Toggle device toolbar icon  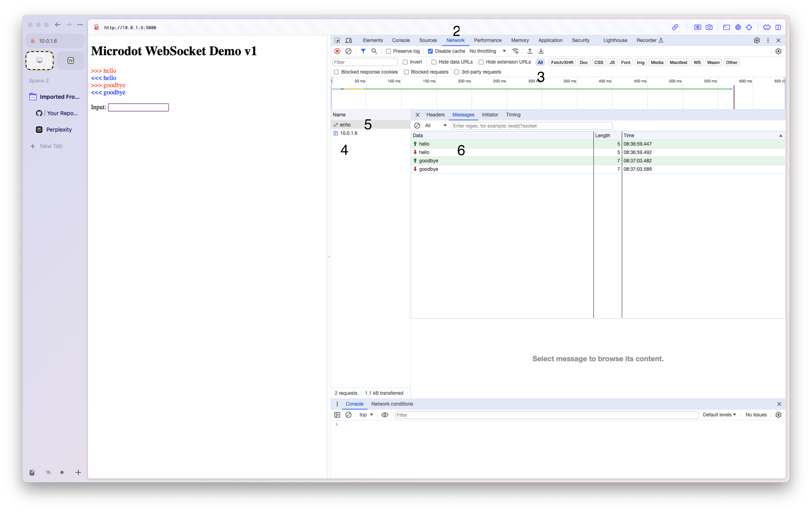[x=349, y=41]
